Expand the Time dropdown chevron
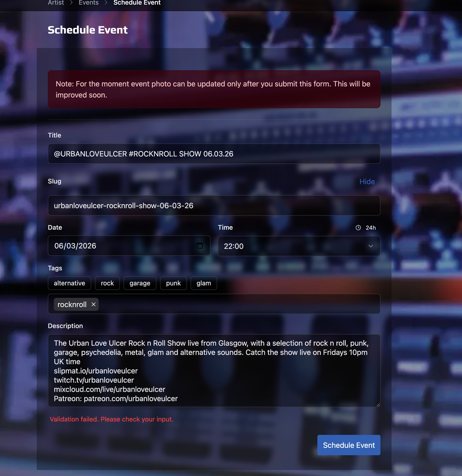Viewport: 462px width, 476px height. pyautogui.click(x=371, y=246)
